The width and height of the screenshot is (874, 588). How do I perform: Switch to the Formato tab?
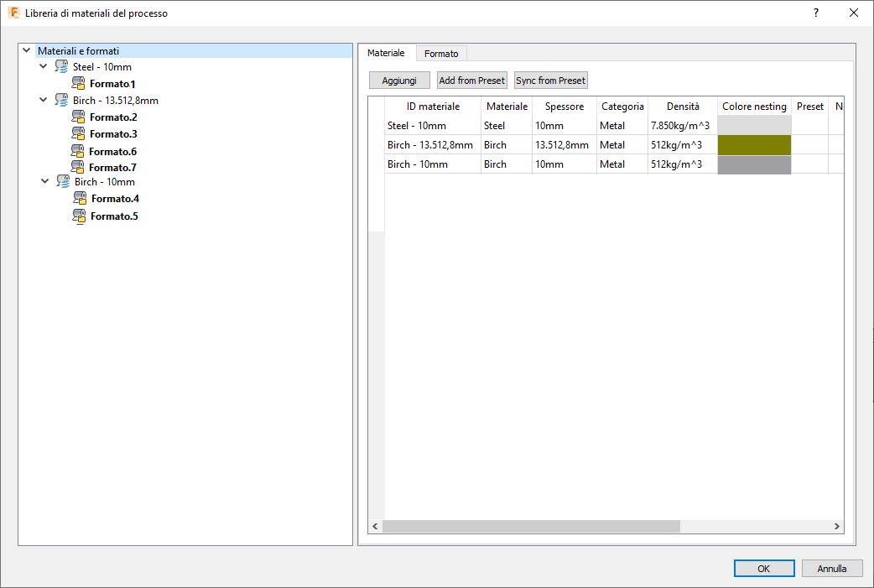click(x=441, y=53)
